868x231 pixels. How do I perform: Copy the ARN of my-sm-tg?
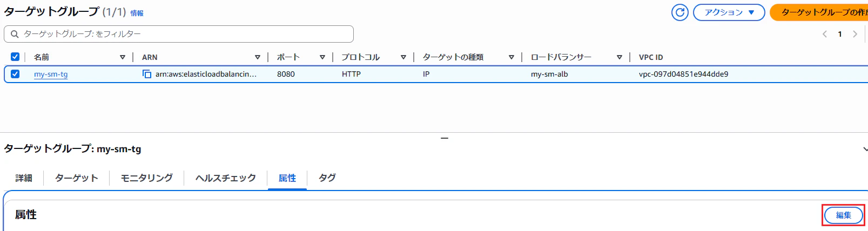click(x=147, y=74)
